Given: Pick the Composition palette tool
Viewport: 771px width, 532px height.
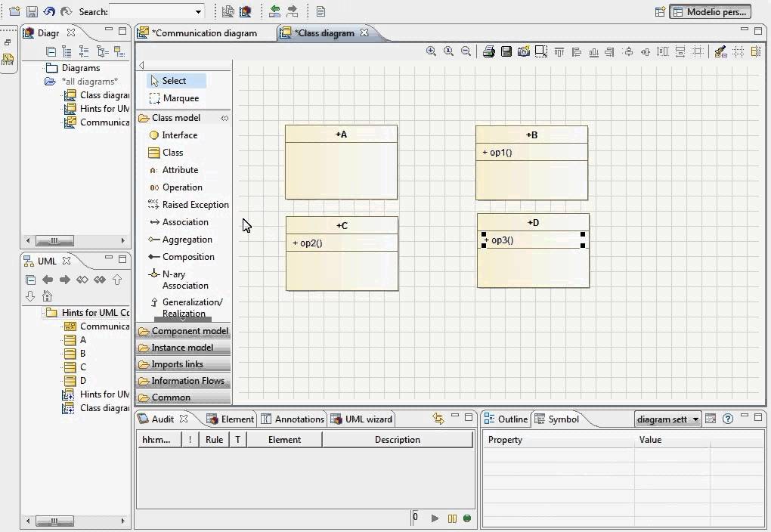Looking at the screenshot, I should pyautogui.click(x=181, y=257).
